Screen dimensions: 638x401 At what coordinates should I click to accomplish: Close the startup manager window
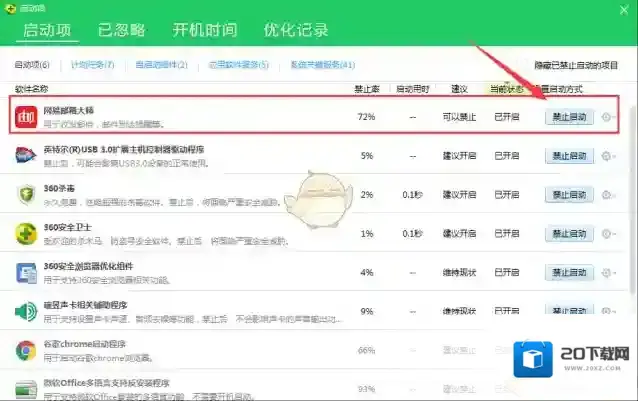624,10
